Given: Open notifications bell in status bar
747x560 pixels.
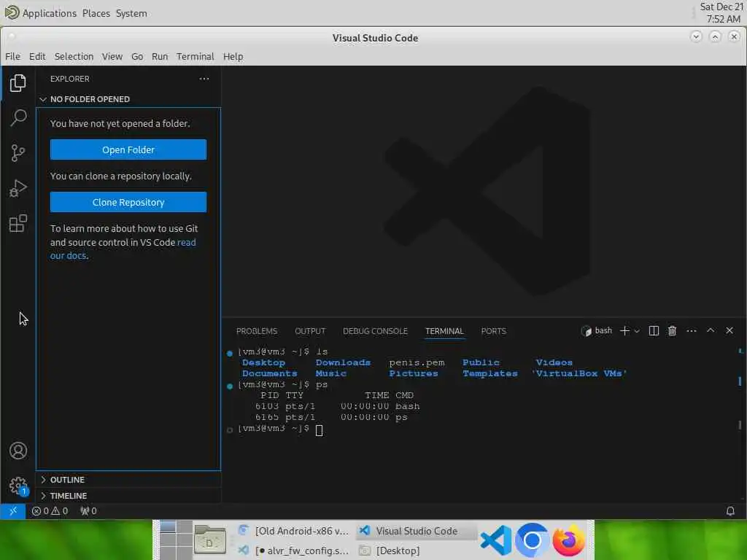Looking at the screenshot, I should point(729,511).
